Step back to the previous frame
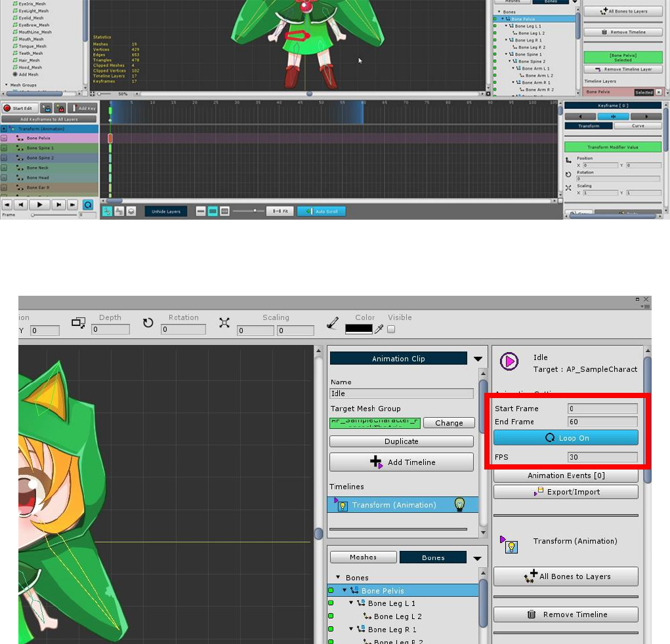This screenshot has height=644, width=670. (x=20, y=205)
